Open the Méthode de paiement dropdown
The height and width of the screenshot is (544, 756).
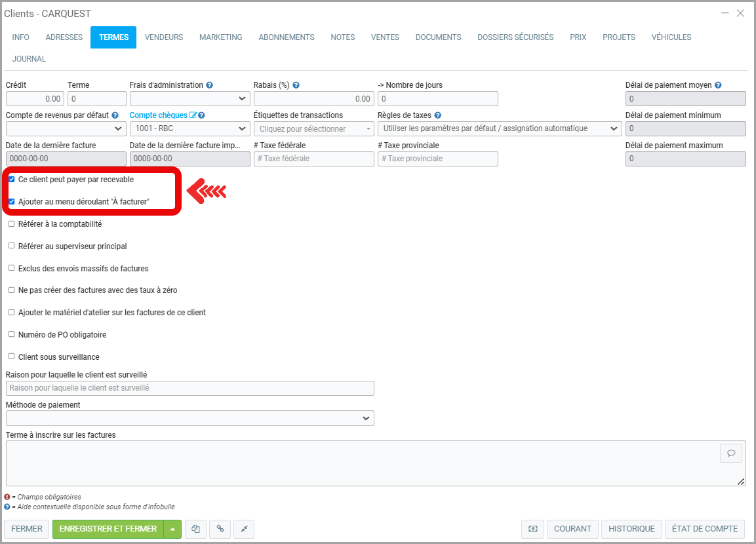pos(189,418)
